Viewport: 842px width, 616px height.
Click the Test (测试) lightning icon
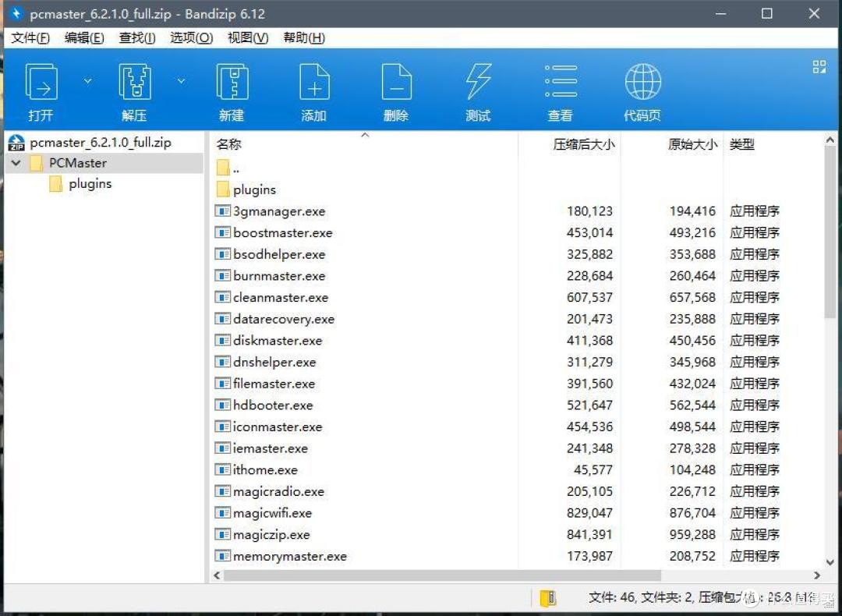tap(478, 82)
